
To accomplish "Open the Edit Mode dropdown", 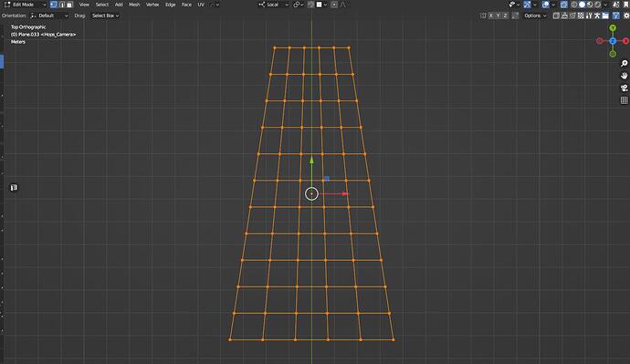I will tap(25, 5).
